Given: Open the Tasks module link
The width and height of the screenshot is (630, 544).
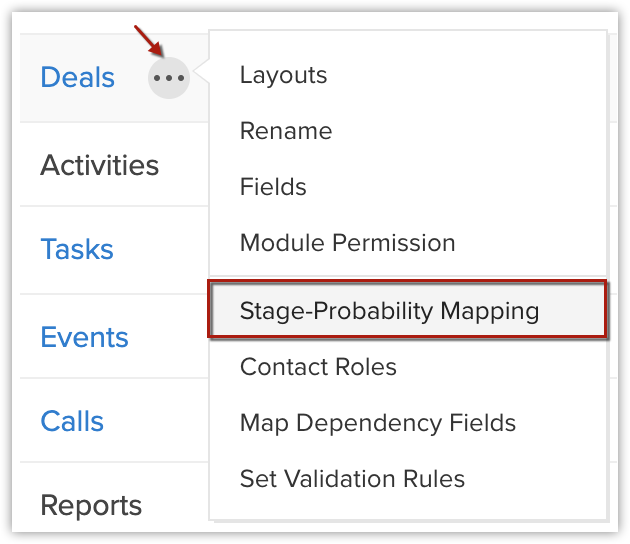Looking at the screenshot, I should (x=76, y=249).
